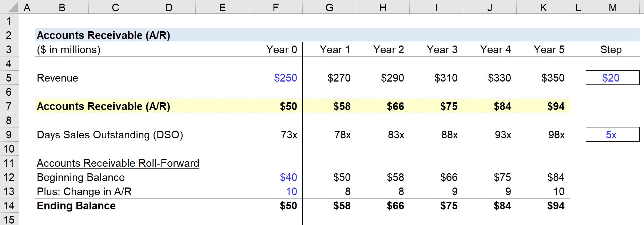Click the Accounts Receivable Roll-Forward heading
Image resolution: width=644 pixels, height=225 pixels.
click(118, 163)
